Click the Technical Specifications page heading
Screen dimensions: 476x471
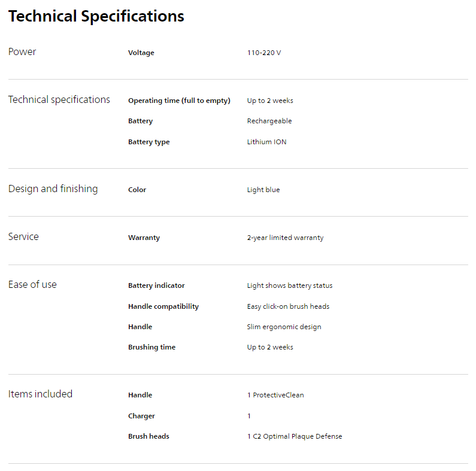point(96,16)
